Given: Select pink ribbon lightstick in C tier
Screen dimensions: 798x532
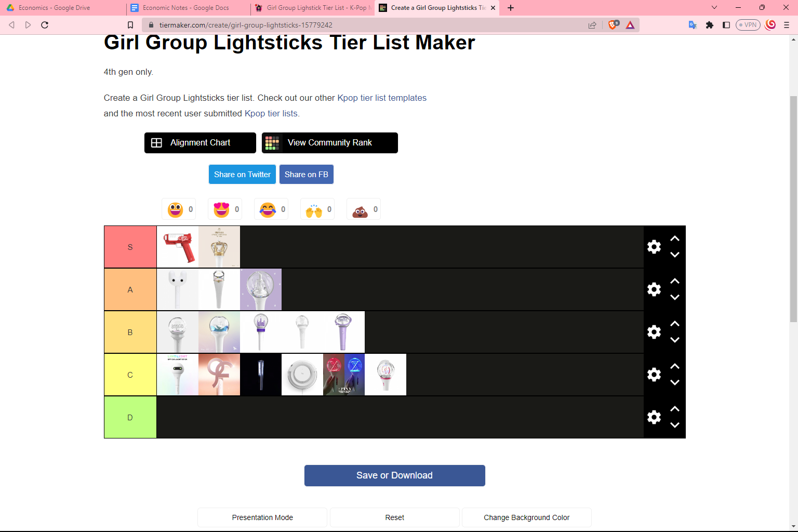Looking at the screenshot, I should [x=219, y=375].
